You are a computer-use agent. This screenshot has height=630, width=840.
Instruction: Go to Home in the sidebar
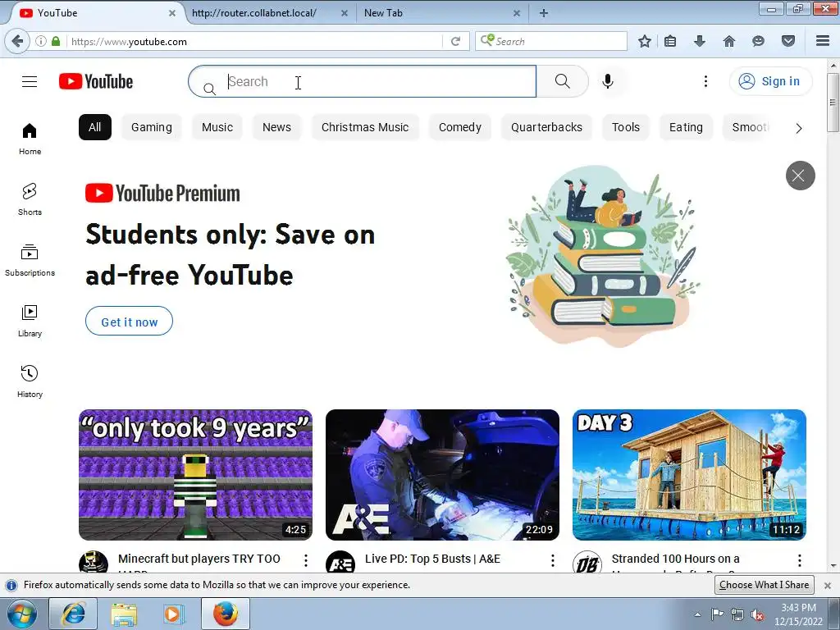(30, 139)
